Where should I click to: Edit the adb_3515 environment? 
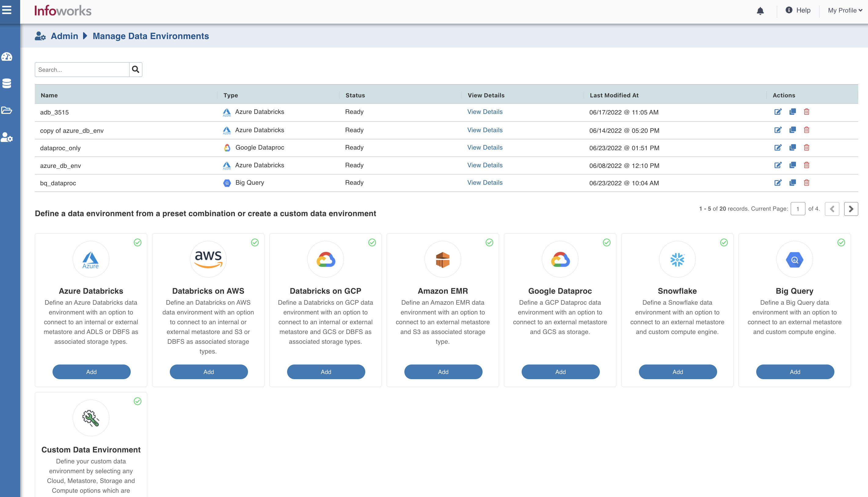(778, 112)
